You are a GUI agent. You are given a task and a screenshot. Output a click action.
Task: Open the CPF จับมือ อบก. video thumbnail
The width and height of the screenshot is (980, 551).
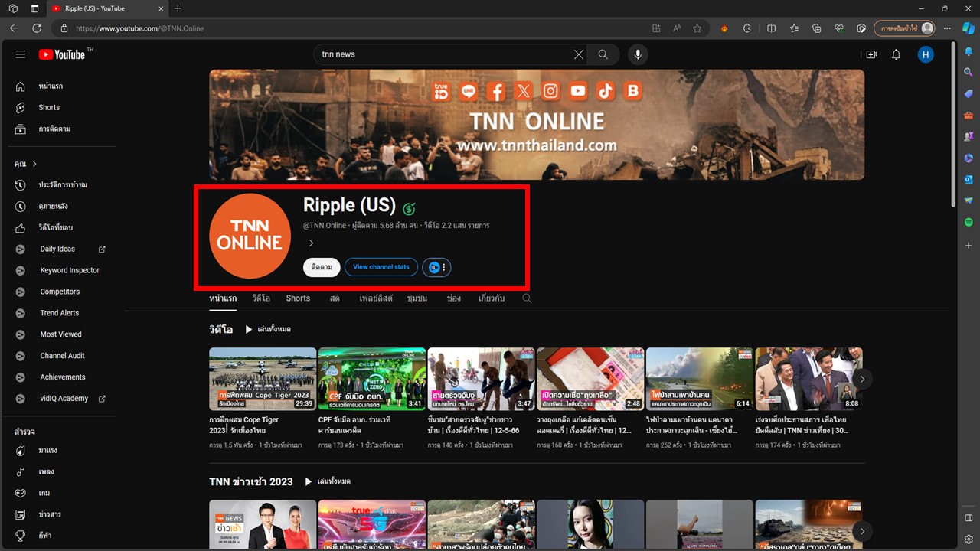(372, 379)
